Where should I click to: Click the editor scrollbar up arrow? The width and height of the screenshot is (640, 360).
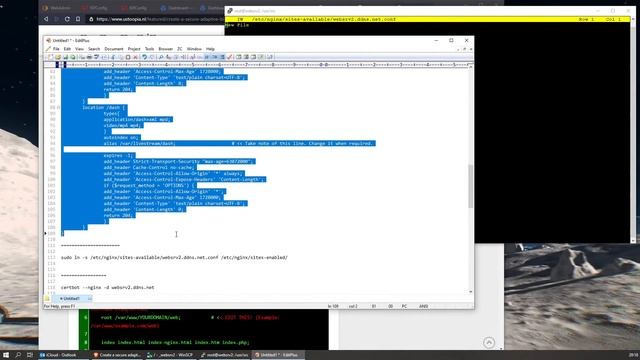(470, 66)
